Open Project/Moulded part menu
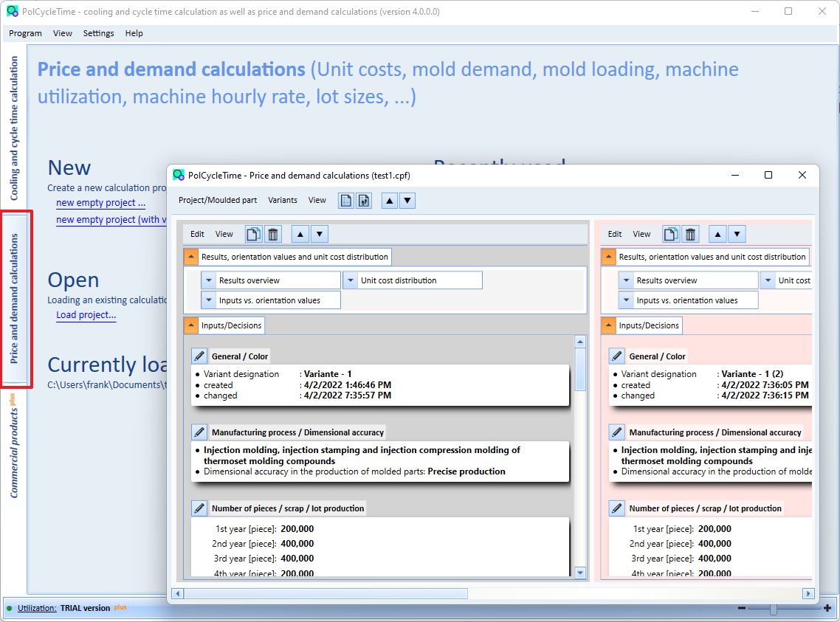The image size is (840, 622). 218,200
